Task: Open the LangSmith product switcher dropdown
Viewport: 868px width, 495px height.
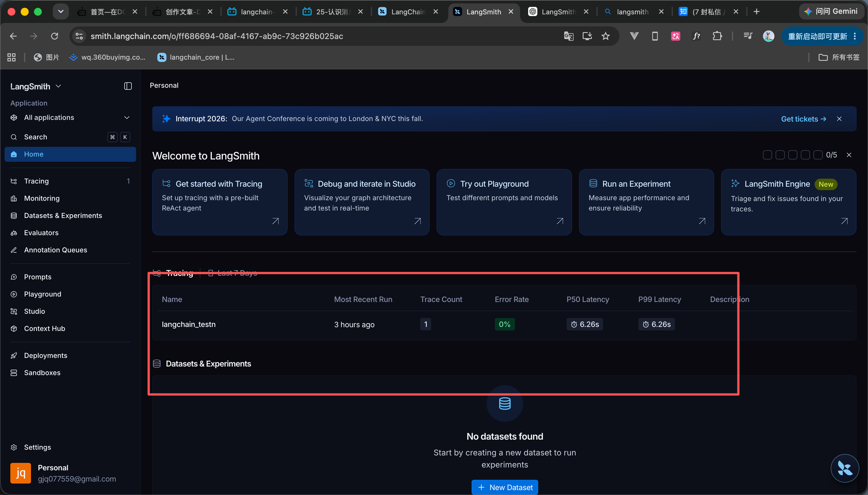Action: 36,86
